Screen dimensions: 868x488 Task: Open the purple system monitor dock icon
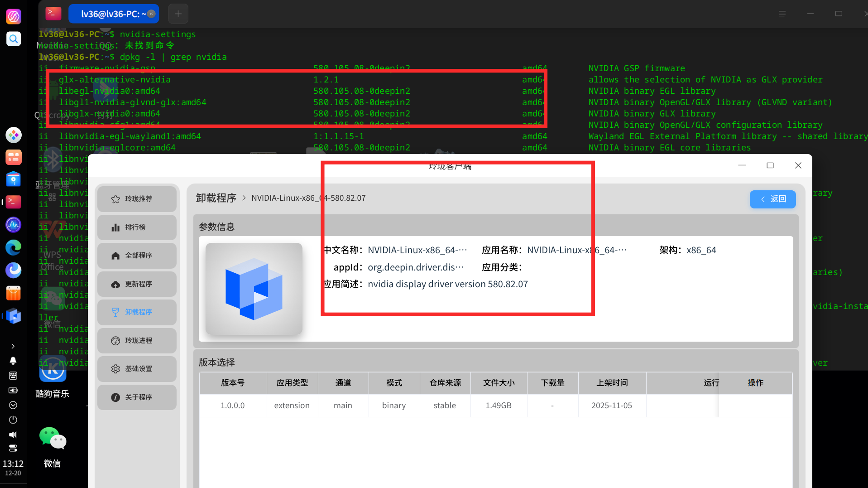pos(14,225)
